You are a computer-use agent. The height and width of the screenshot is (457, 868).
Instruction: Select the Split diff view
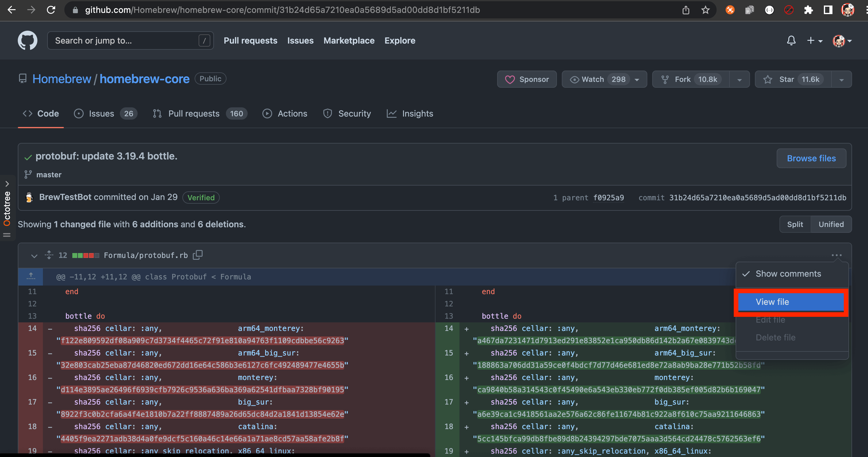pyautogui.click(x=795, y=224)
